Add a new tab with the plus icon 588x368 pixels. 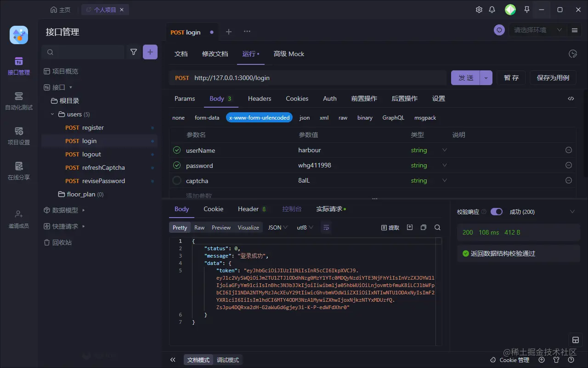(x=229, y=32)
